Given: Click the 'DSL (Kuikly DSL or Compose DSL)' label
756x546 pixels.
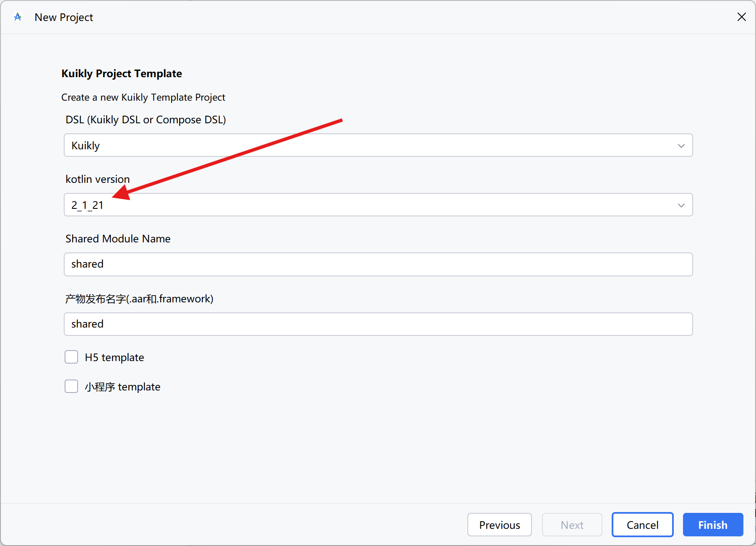Looking at the screenshot, I should [x=146, y=120].
